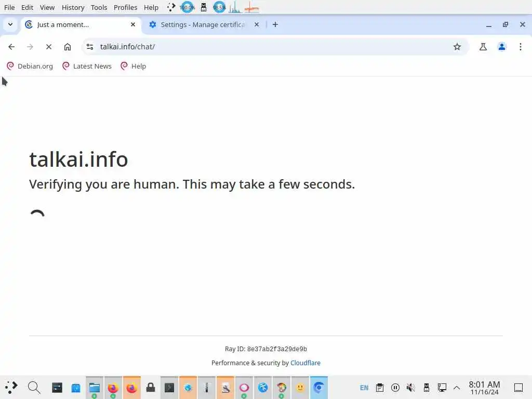Open the Debian.org bookmark
Image resolution: width=532 pixels, height=399 pixels.
[30, 66]
